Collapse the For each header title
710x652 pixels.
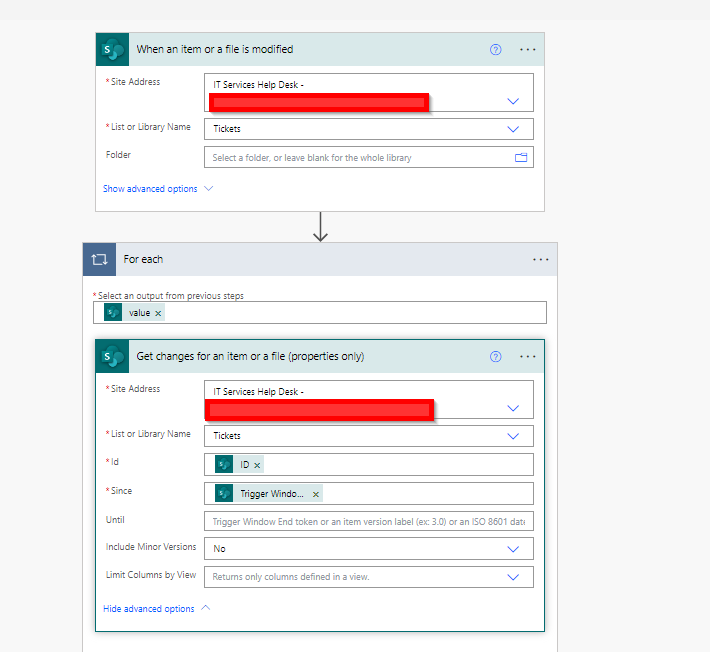click(143, 259)
